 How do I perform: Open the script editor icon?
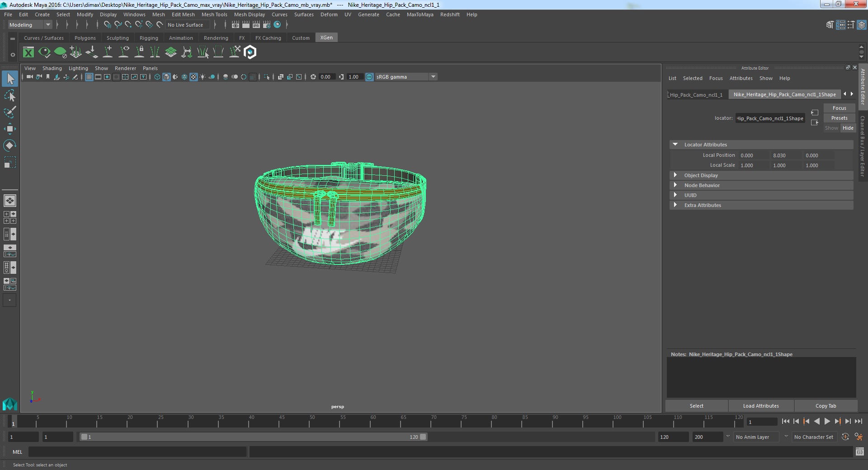(x=859, y=451)
